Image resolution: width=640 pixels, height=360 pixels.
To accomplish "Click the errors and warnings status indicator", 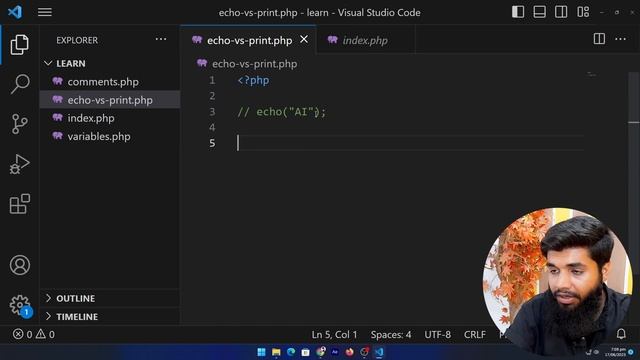I will click(33, 334).
